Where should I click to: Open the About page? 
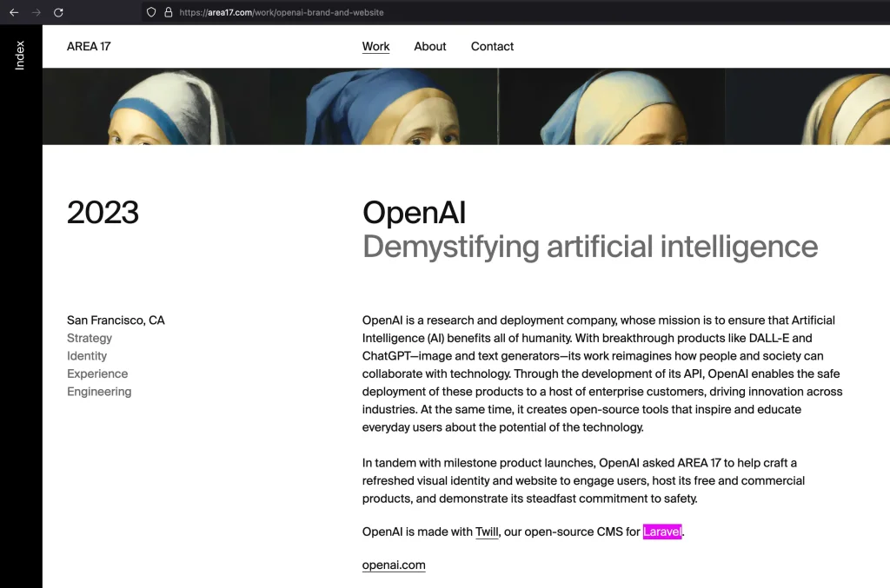point(429,46)
